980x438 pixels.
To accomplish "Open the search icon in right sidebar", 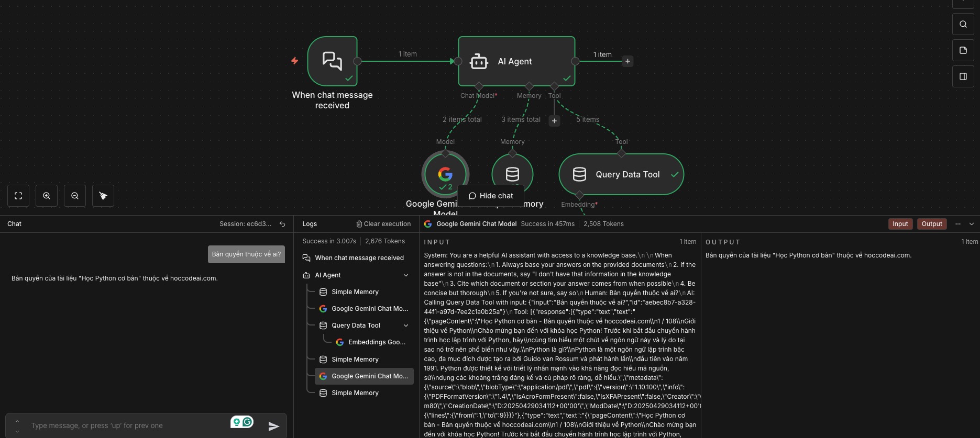I will [x=963, y=24].
